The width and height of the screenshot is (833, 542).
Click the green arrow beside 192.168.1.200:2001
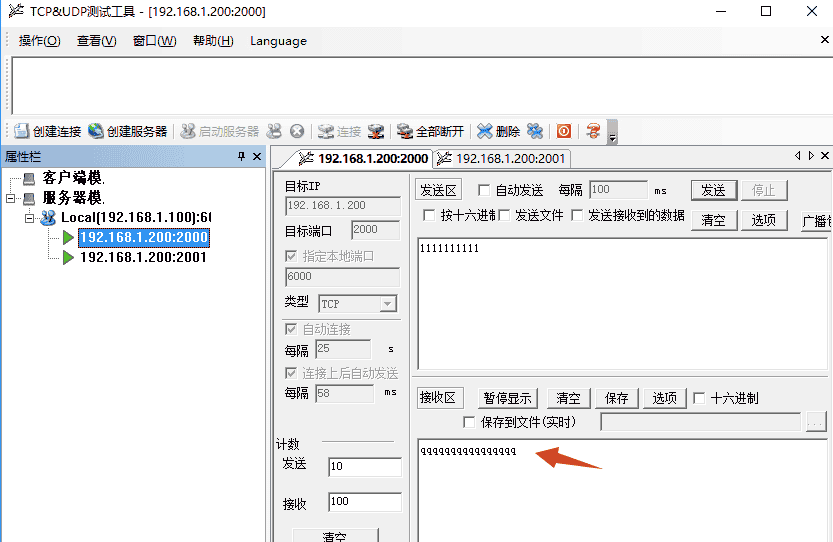(68, 258)
